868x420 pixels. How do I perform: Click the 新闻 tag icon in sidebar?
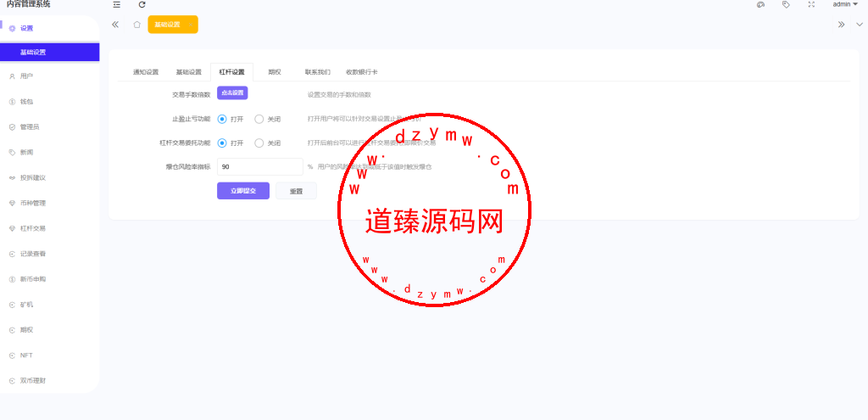(x=12, y=153)
